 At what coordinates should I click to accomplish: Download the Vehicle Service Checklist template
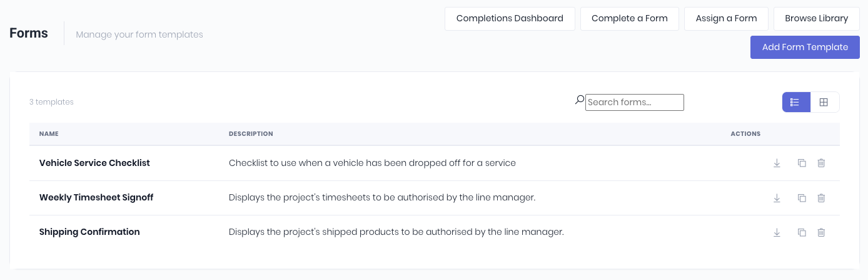(x=777, y=163)
